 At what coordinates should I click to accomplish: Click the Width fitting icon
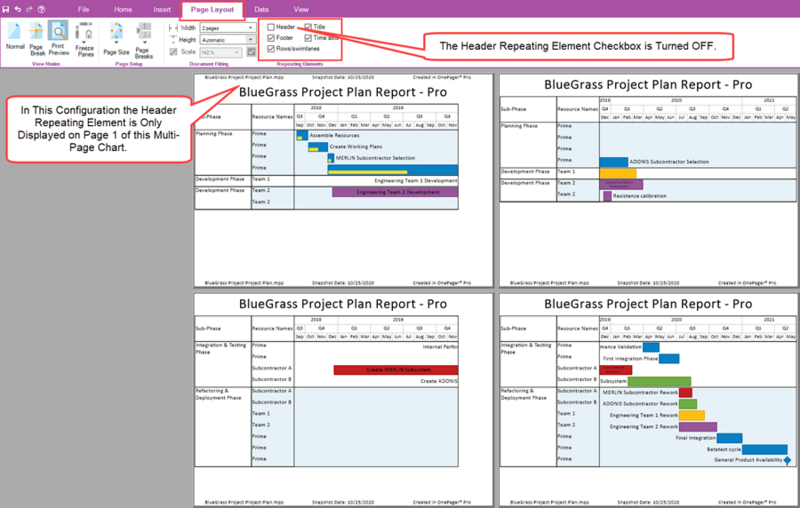173,28
